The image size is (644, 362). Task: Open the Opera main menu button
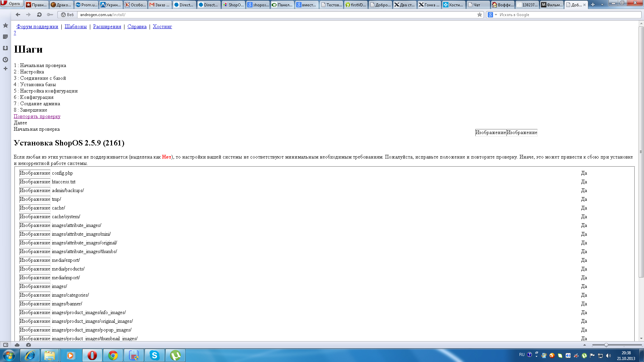pyautogui.click(x=12, y=4)
